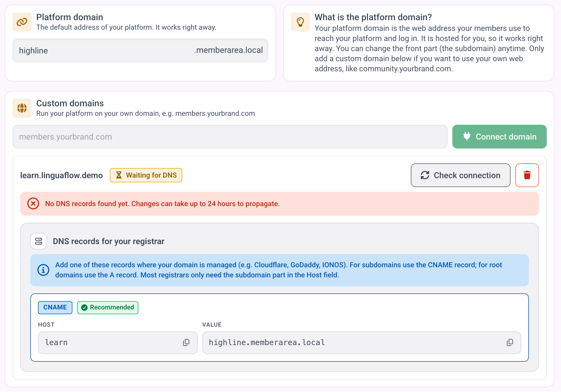Click the error X icon in the DNS alert
The height and width of the screenshot is (392, 561).
click(33, 204)
